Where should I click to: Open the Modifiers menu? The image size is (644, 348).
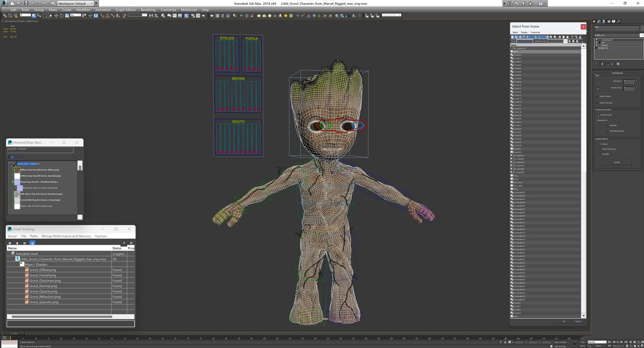83,10
